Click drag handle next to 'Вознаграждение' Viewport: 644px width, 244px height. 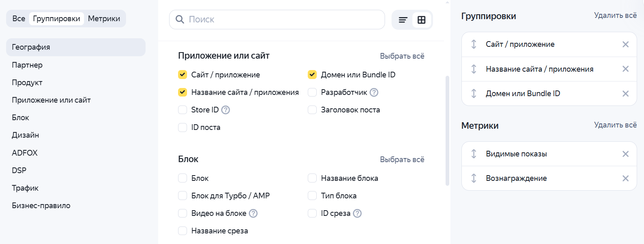(x=474, y=178)
